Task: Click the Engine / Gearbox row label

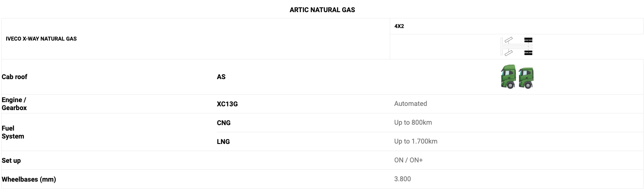Action: click(14, 104)
